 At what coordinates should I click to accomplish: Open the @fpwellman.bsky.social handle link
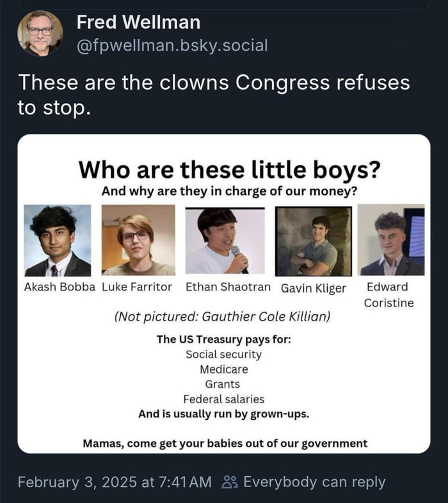[172, 45]
